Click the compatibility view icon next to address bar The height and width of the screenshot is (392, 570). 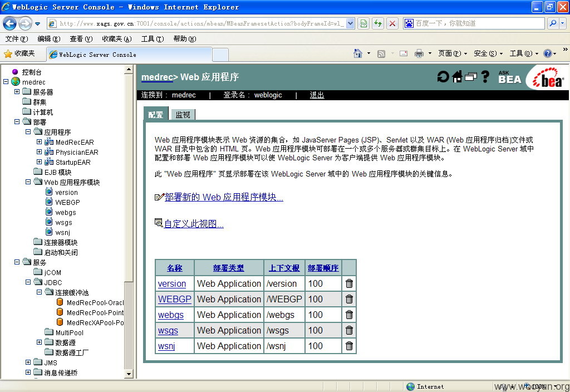pos(363,23)
